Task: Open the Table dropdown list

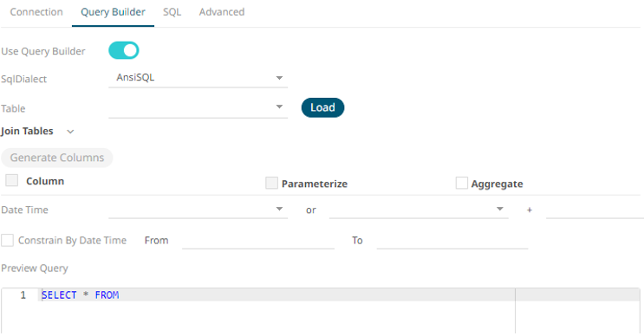Action: tap(198, 108)
